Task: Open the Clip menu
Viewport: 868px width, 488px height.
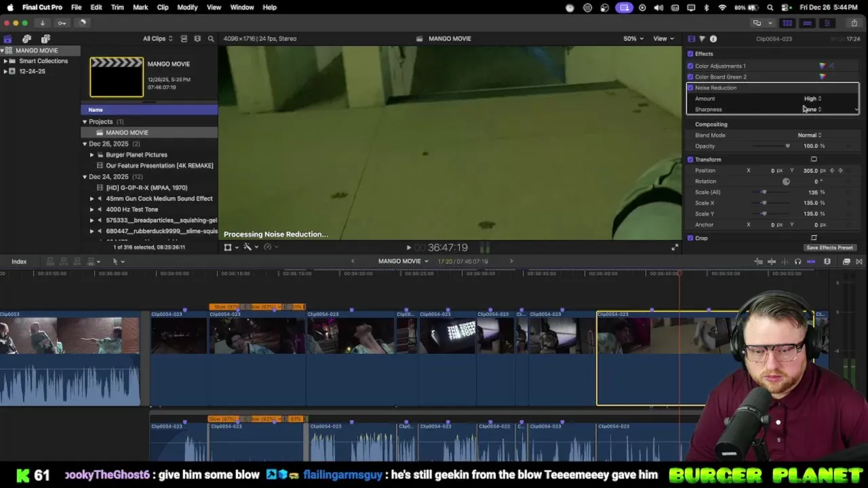Action: pos(163,7)
